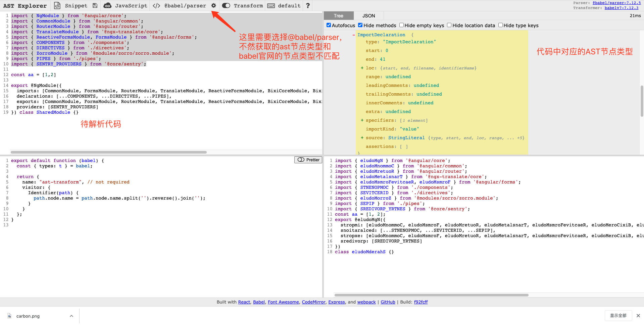Viewport: 644px width, 325px height.
Task: Click the vertical scrollbar of AST tree
Action: pos(642,101)
